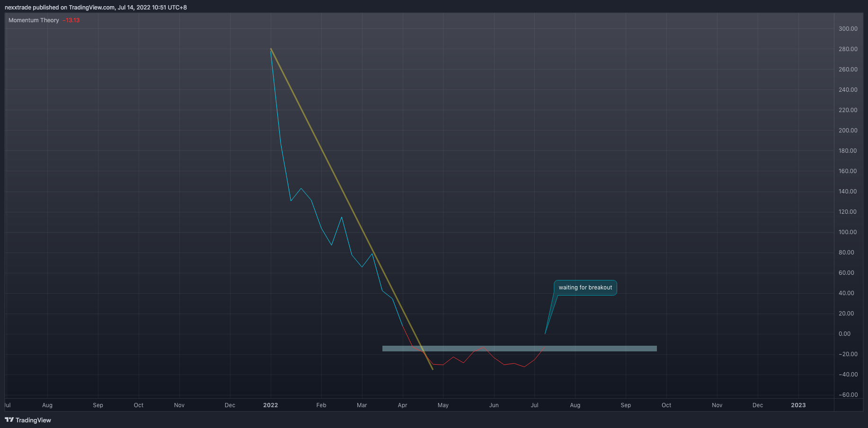The height and width of the screenshot is (428, 868).
Task: Click the 'waiting for breakout' callout label
Action: click(585, 288)
